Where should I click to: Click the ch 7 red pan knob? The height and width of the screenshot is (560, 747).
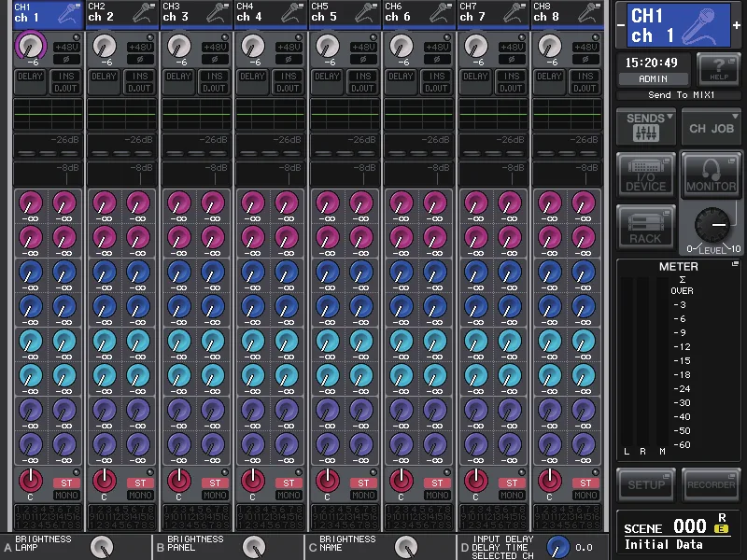tap(476, 481)
